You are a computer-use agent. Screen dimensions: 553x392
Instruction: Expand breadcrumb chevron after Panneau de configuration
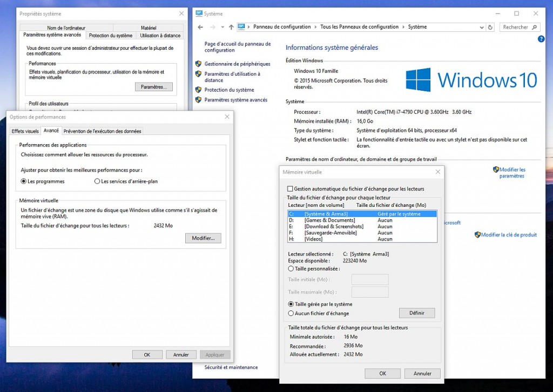pos(315,27)
